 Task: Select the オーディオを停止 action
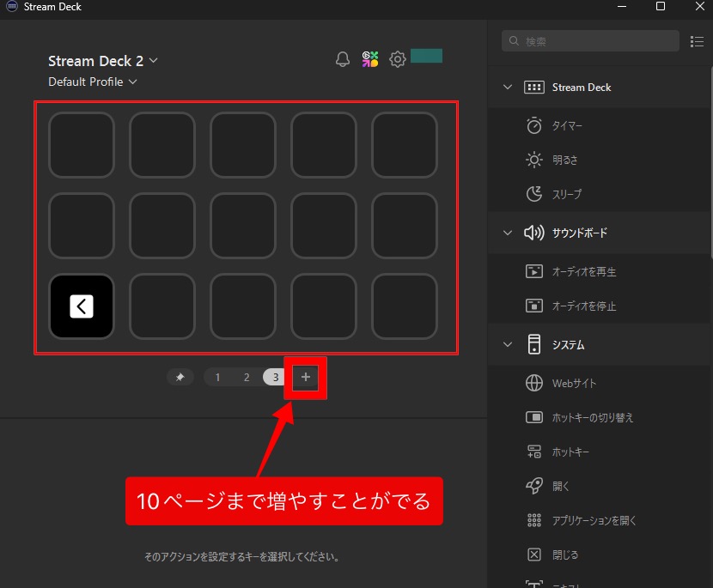click(x=598, y=306)
